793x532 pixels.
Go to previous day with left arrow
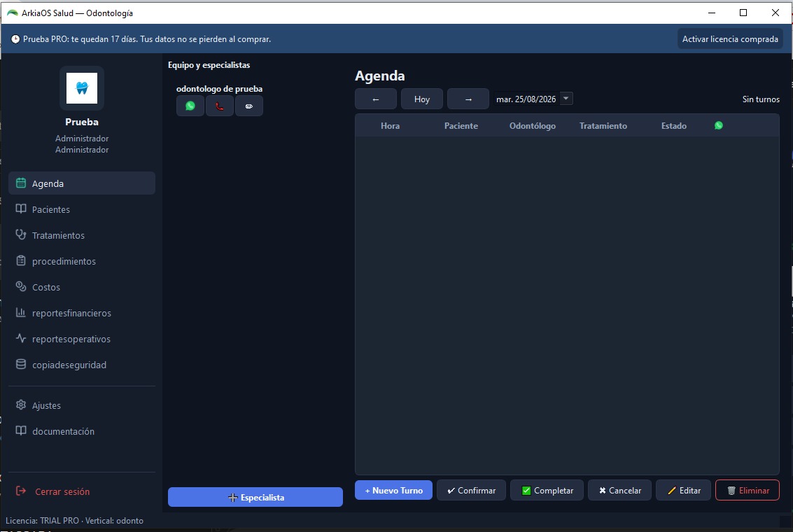[x=376, y=99]
